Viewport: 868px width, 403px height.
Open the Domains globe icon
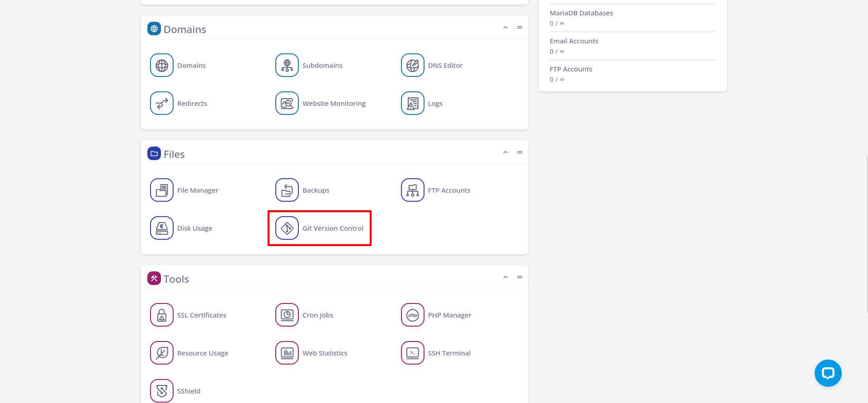tap(162, 65)
